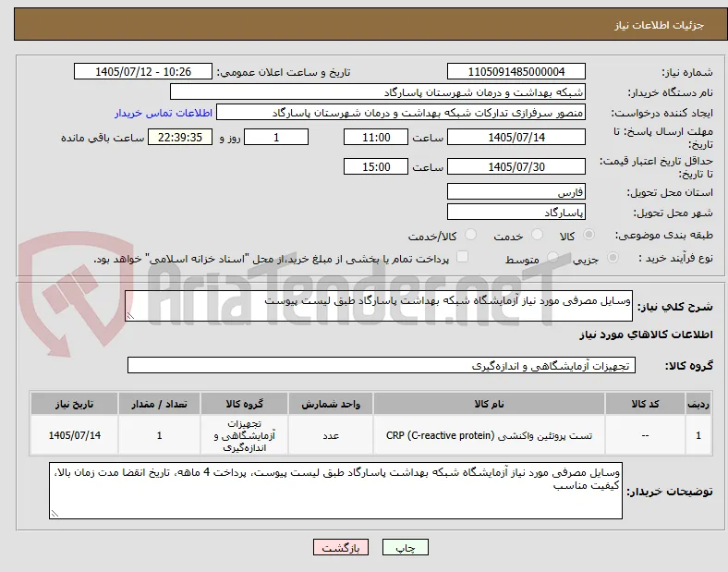Click the validity time 15:00 field
The image size is (728, 572).
click(376, 166)
